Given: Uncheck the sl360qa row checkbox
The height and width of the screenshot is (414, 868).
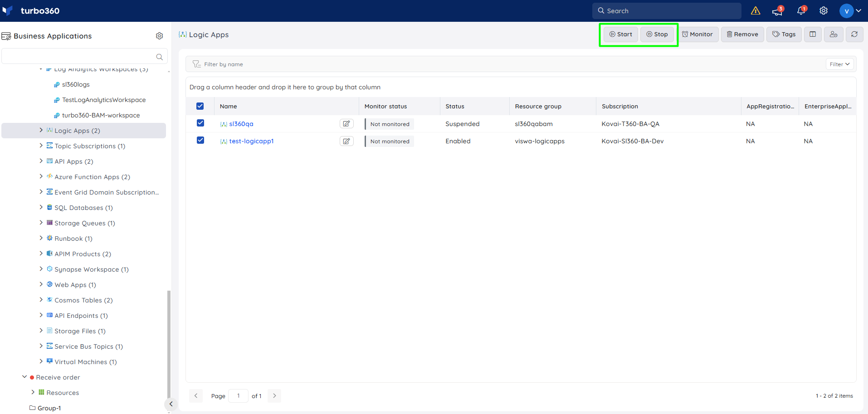Looking at the screenshot, I should tap(200, 123).
